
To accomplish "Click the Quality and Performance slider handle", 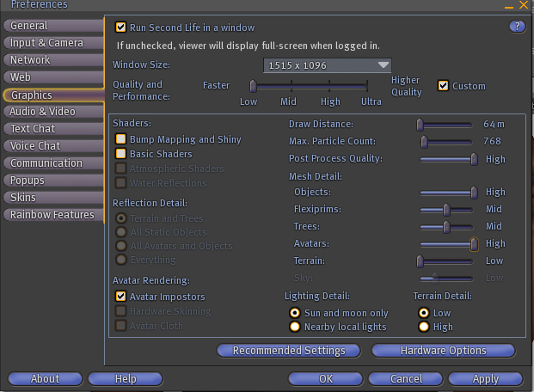I will [253, 86].
